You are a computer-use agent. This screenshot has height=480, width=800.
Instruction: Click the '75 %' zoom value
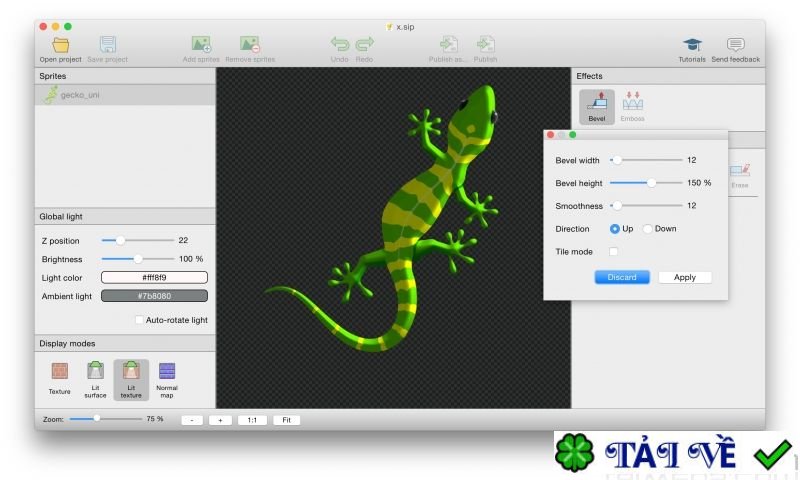click(x=155, y=419)
